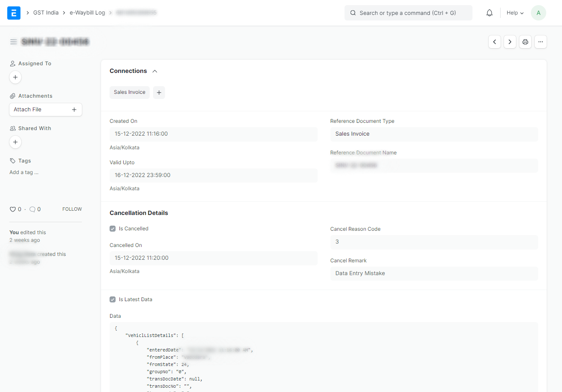Toggle the sidebar hamburger menu
Screen dimensions: 562x392
coord(14,42)
